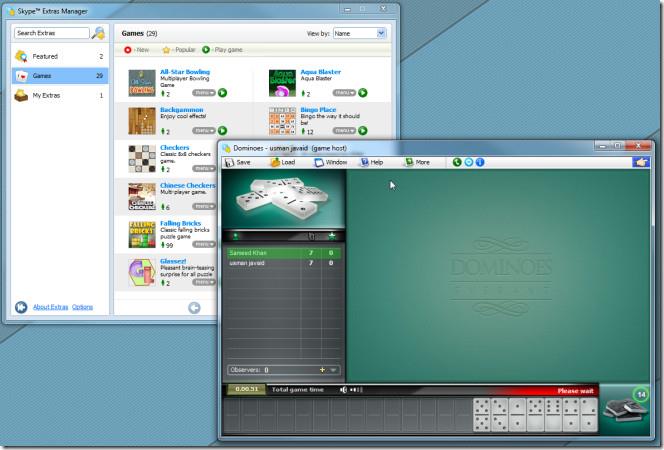Open the Chinese Checkers title link
This screenshot has height=450, width=664.
pyautogui.click(x=188, y=185)
